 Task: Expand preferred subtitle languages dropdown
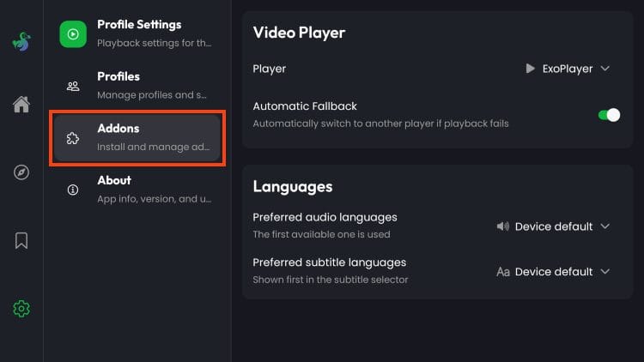(553, 272)
